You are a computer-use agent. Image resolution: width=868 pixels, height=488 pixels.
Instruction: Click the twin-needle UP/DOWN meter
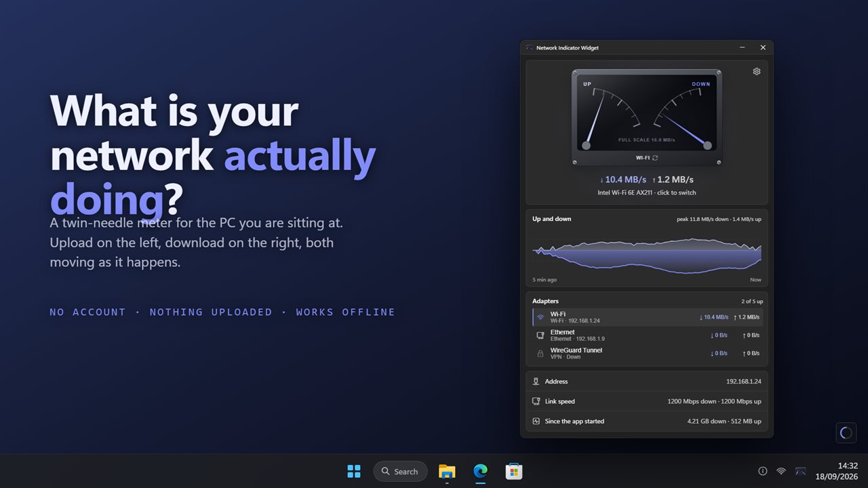click(647, 117)
